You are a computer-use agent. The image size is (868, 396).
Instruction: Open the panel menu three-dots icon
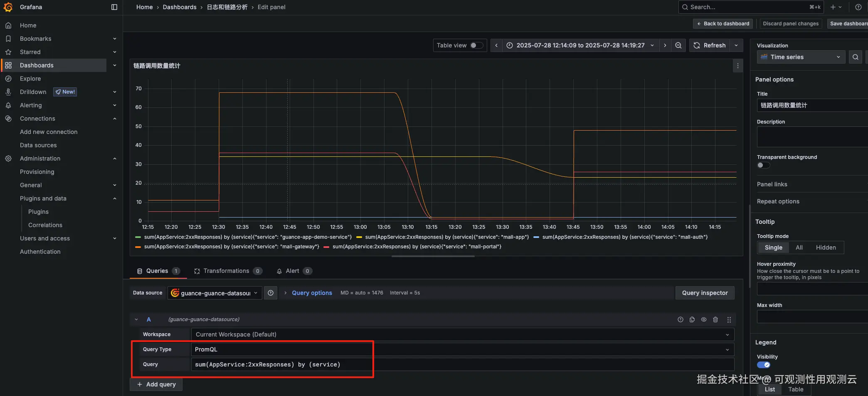[x=737, y=66]
